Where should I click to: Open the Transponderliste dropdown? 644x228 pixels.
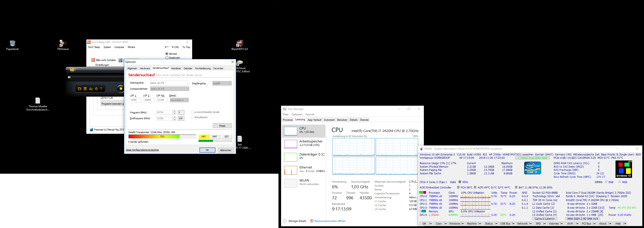[169, 89]
